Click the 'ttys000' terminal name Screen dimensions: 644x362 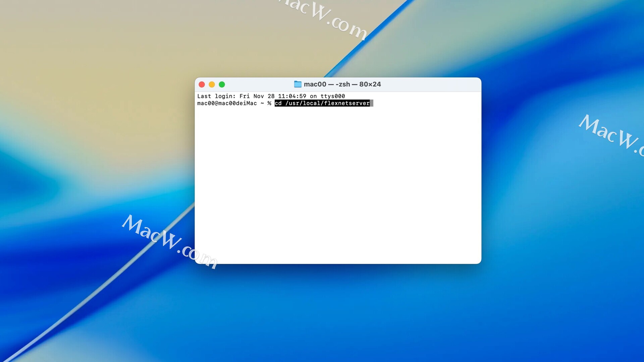[332, 97]
